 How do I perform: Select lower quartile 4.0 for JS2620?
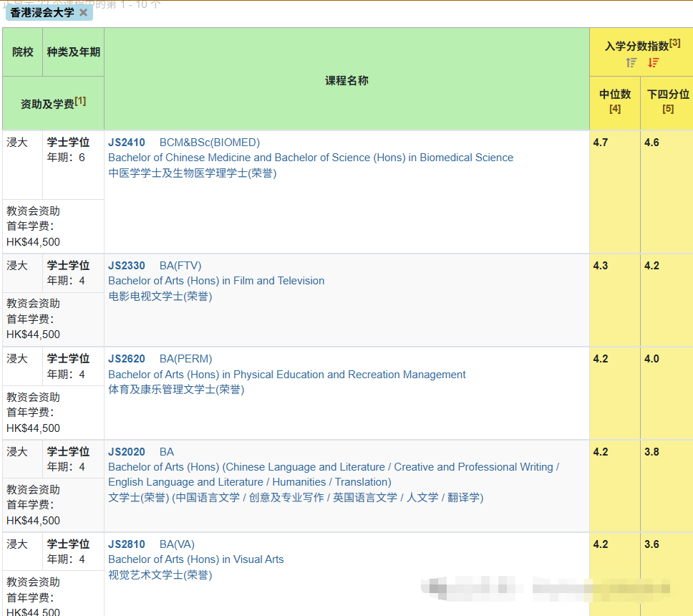(x=651, y=359)
